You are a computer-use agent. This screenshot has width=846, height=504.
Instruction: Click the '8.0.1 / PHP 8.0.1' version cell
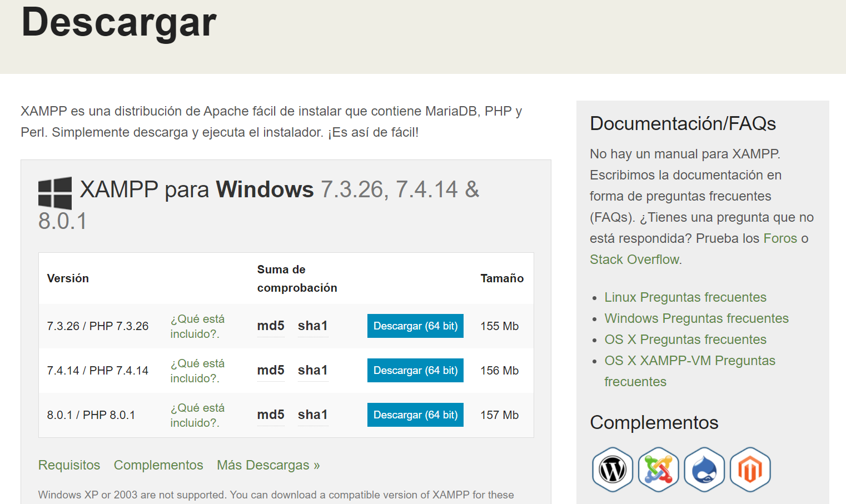click(x=91, y=415)
